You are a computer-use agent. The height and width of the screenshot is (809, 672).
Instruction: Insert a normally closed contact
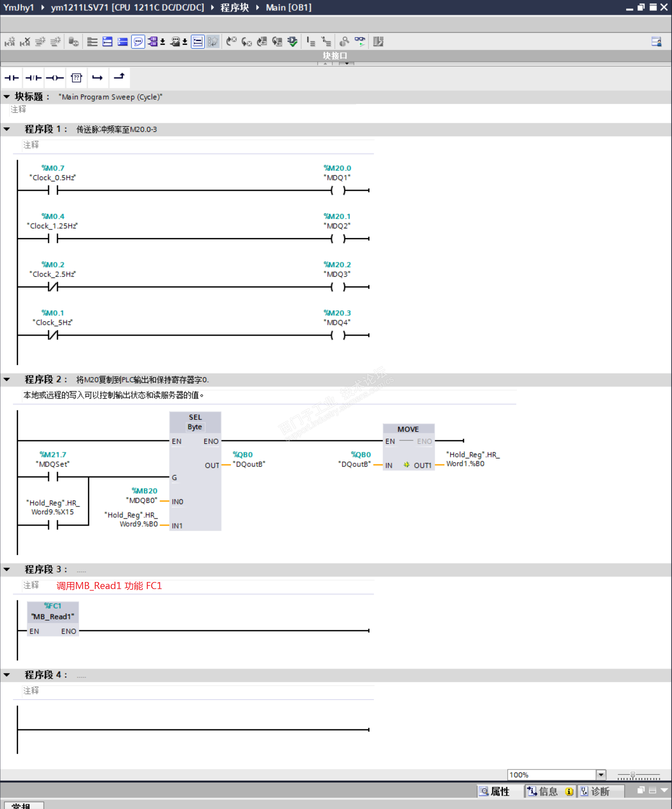33,78
